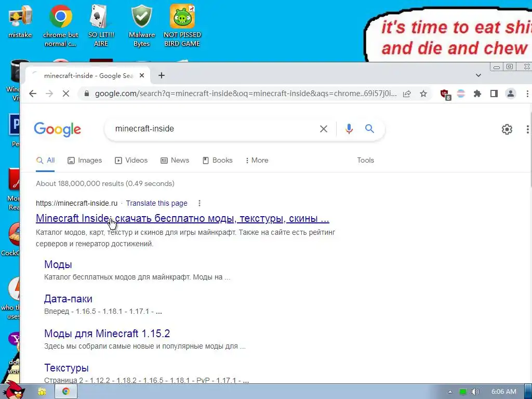Close the minecraft-inside Google Search tab
532x399 pixels.
(x=142, y=75)
